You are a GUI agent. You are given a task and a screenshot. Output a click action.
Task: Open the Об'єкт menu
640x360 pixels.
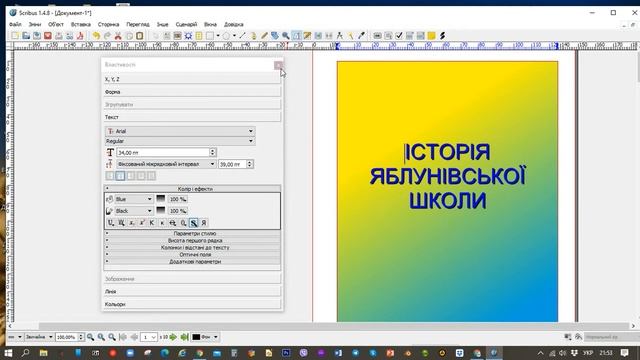tap(56, 24)
